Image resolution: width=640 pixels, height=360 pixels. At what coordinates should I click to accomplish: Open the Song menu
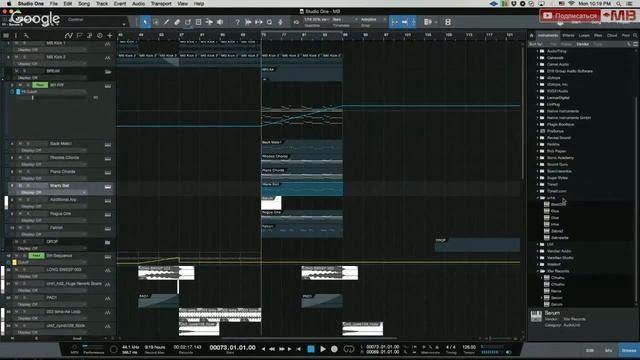[x=84, y=4]
